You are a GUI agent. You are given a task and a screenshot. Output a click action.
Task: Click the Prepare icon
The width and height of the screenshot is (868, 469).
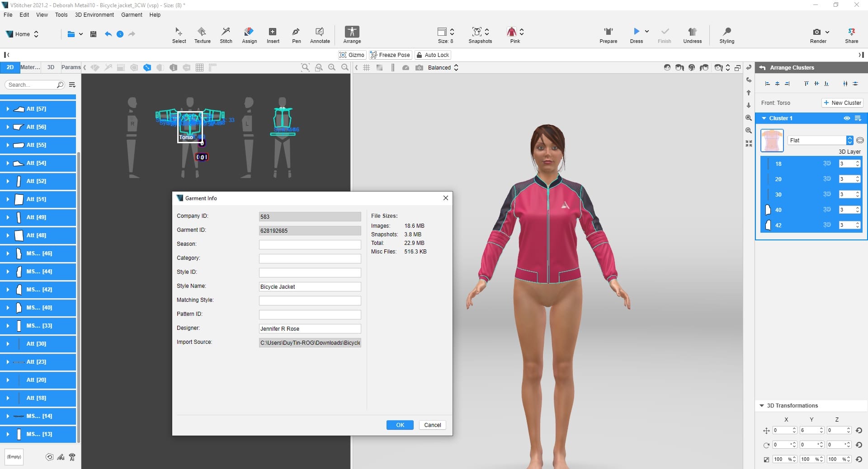coord(608,35)
